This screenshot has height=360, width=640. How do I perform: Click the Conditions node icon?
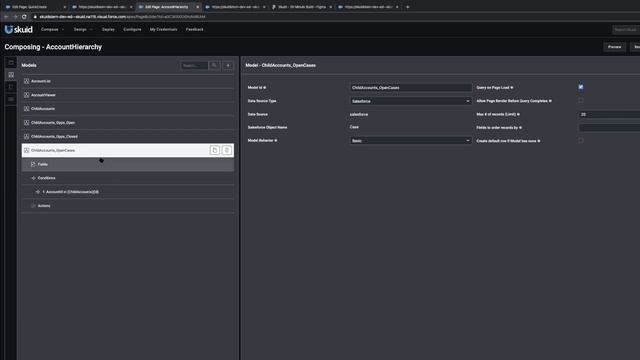tap(33, 178)
